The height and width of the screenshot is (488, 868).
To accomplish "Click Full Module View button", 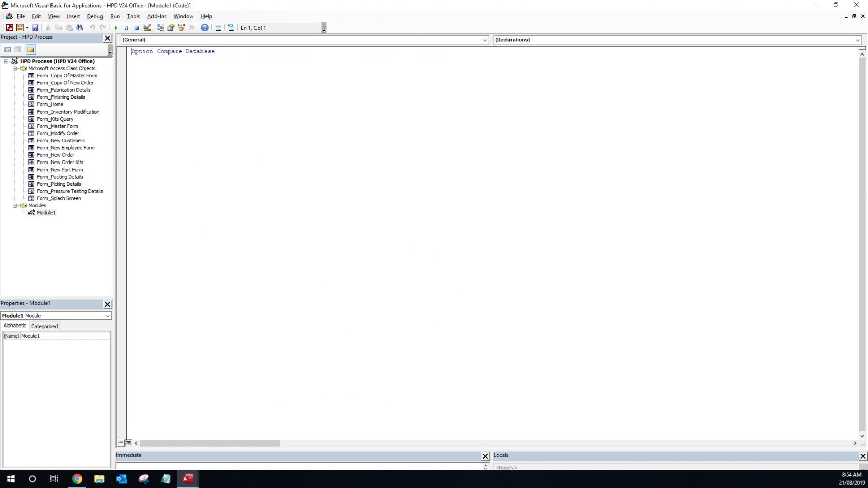I will point(128,443).
